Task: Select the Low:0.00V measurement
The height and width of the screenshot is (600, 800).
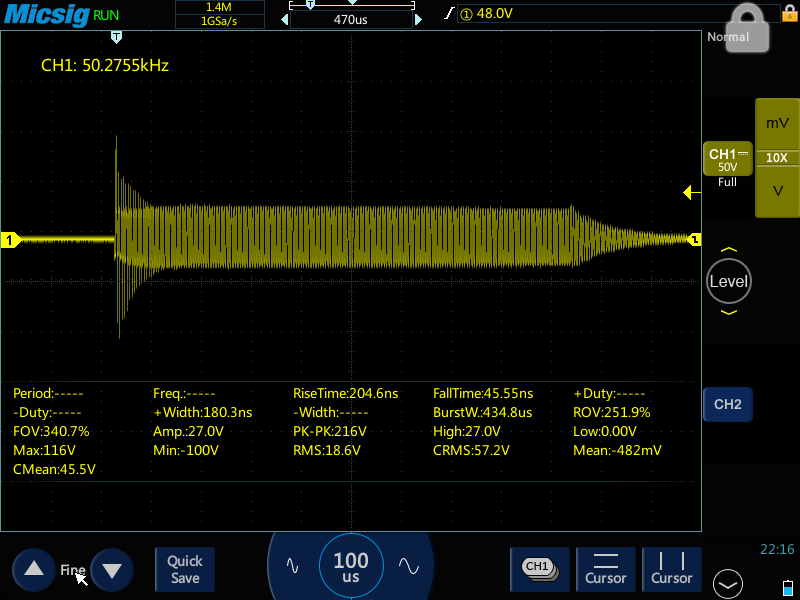Action: 605,432
